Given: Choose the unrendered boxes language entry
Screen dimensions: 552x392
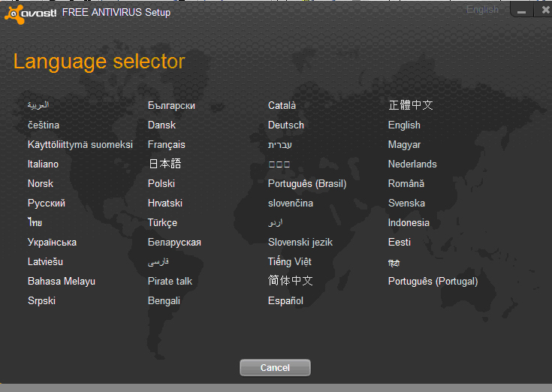Looking at the screenshot, I should click(x=279, y=164).
